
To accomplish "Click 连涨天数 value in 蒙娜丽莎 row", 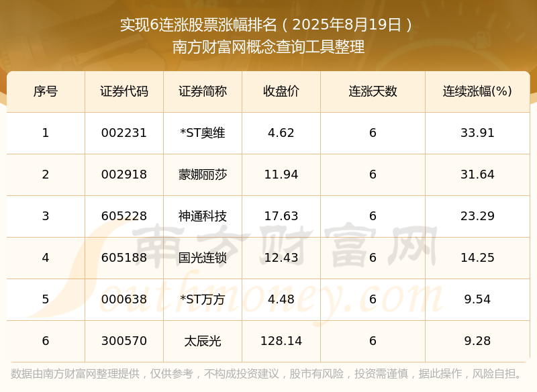I will point(373,175).
